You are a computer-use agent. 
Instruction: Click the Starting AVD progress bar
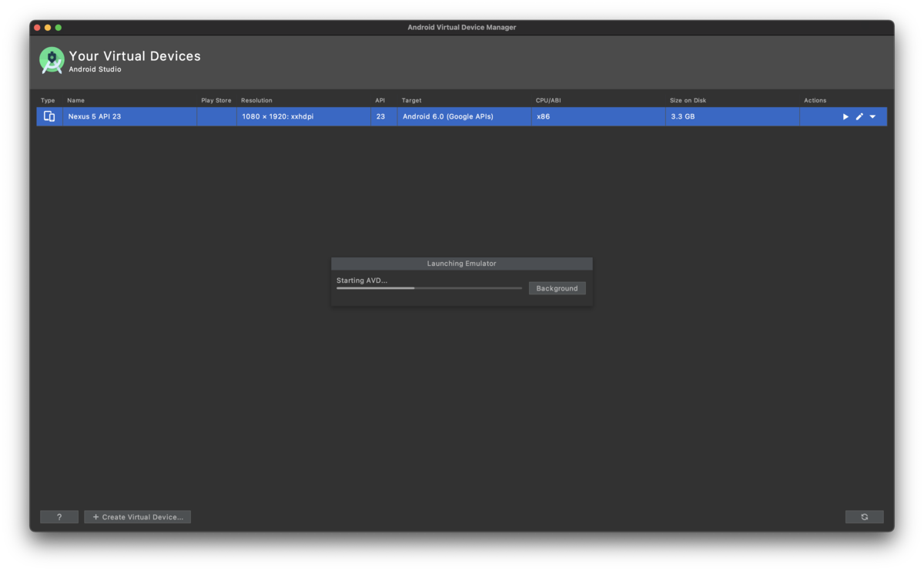pos(429,288)
